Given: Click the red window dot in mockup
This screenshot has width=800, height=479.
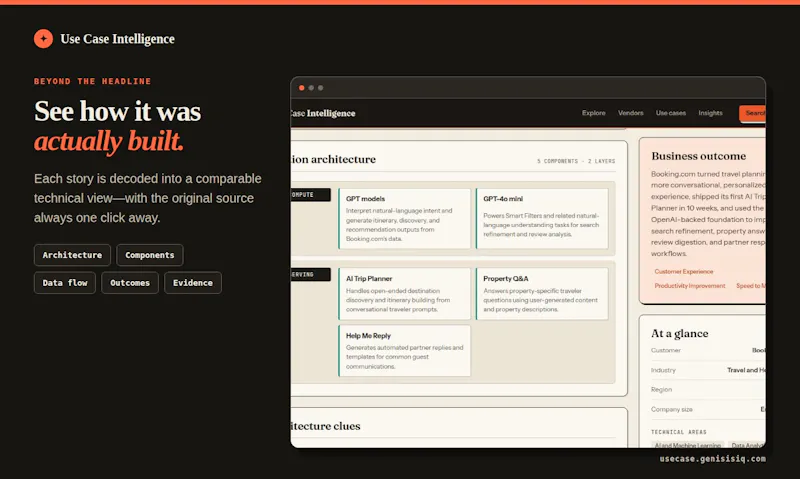Looking at the screenshot, I should pos(302,88).
